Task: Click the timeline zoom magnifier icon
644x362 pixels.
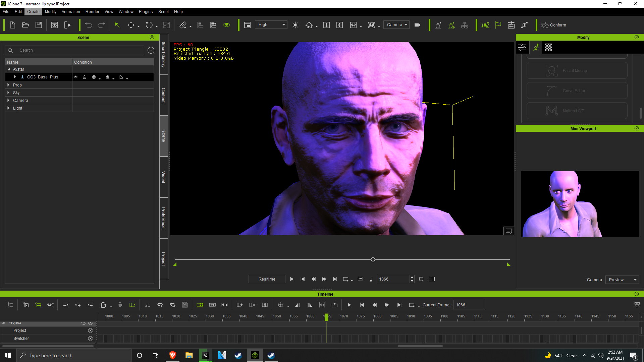Action: click(281, 305)
